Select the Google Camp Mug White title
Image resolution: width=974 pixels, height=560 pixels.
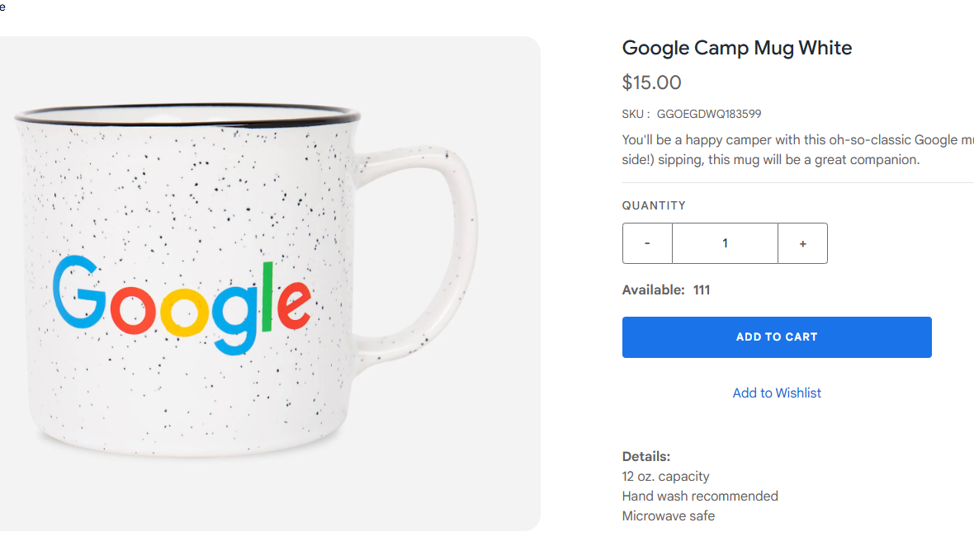(x=736, y=48)
